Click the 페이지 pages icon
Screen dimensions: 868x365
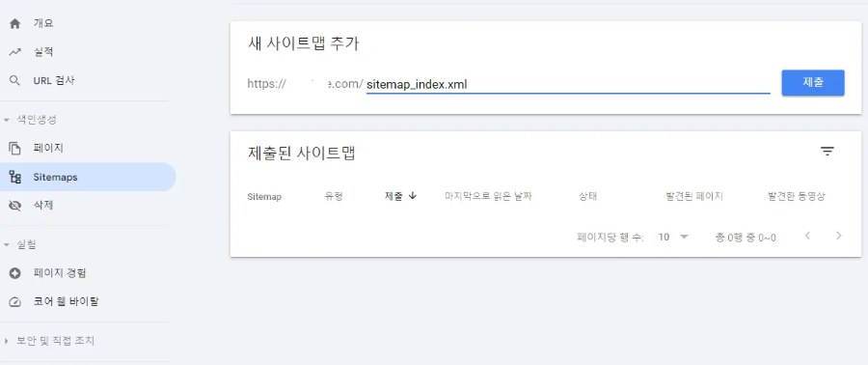click(x=14, y=149)
